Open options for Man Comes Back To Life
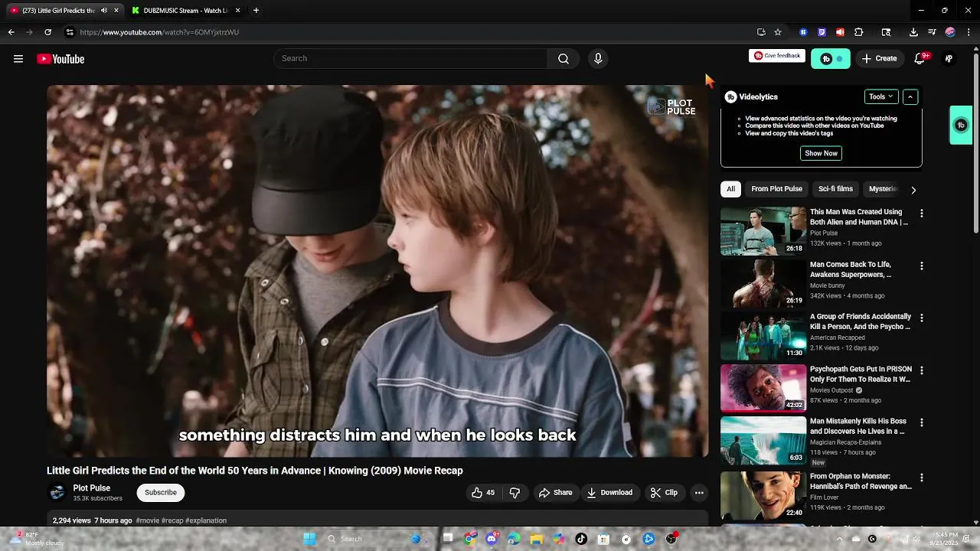The width and height of the screenshot is (980, 551). tap(922, 266)
